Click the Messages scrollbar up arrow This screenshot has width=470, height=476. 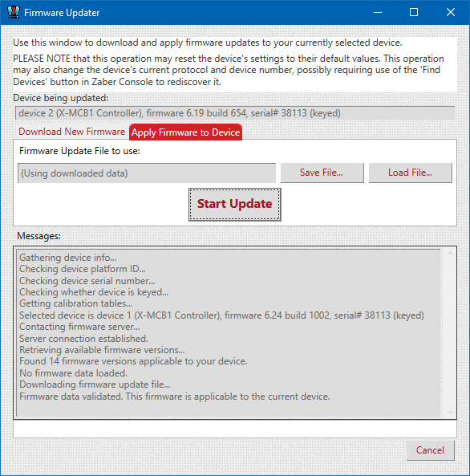click(x=450, y=254)
